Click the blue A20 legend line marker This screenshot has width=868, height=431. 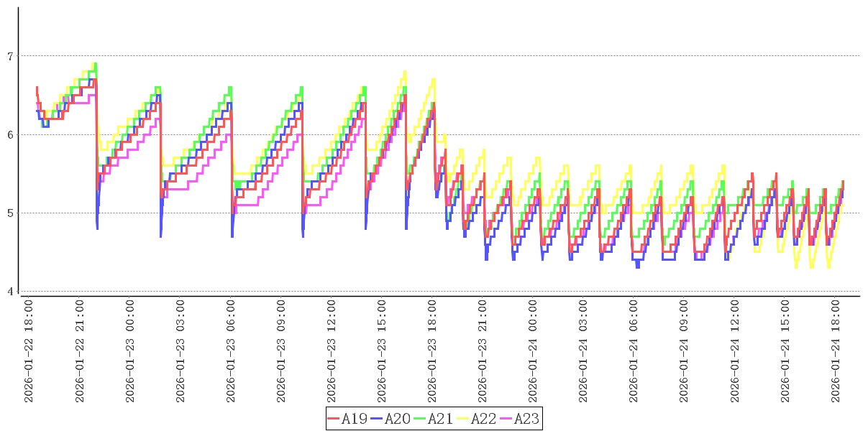pyautogui.click(x=377, y=419)
